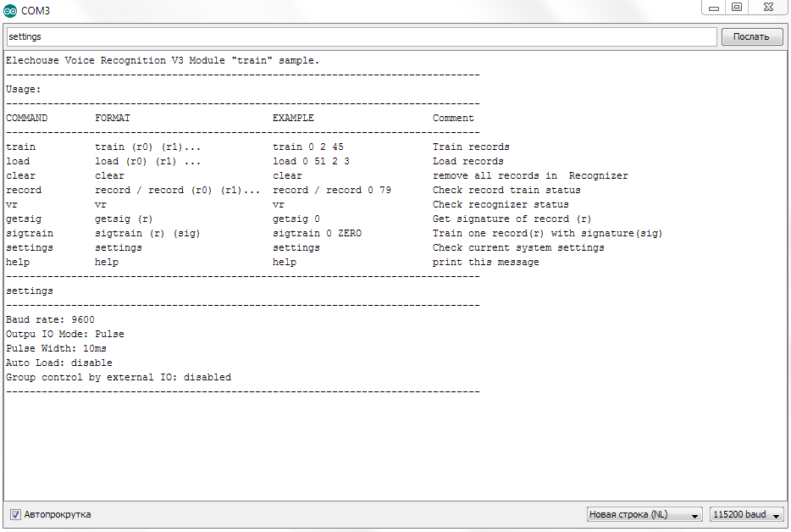This screenshot has width=791, height=532.
Task: Click 'remove all records in Recognizer' comment
Action: coord(530,175)
